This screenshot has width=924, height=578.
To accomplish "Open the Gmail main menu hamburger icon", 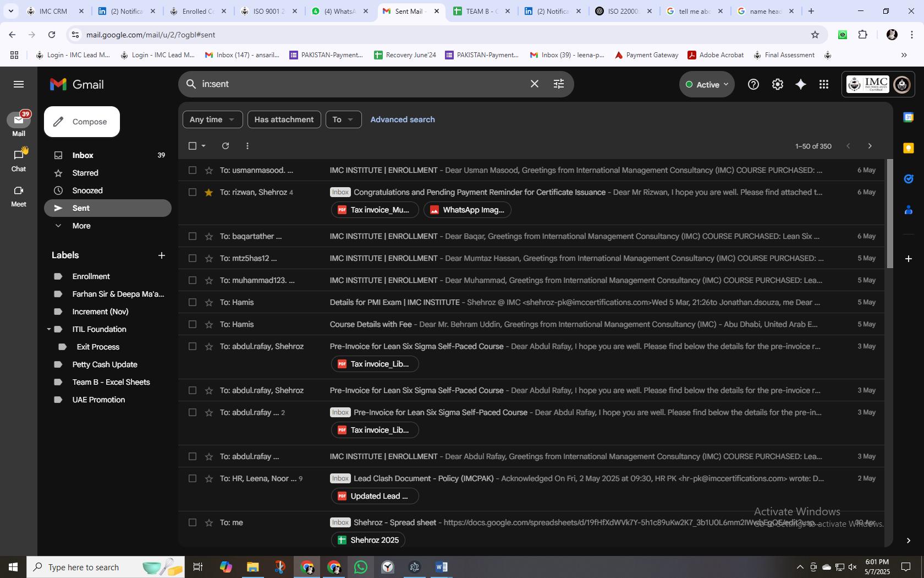I will 19,84.
